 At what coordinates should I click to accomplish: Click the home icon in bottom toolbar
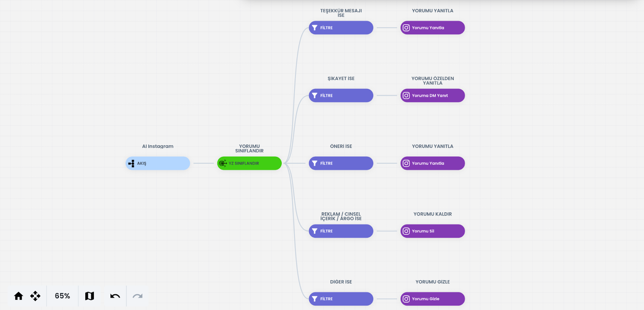click(x=19, y=296)
